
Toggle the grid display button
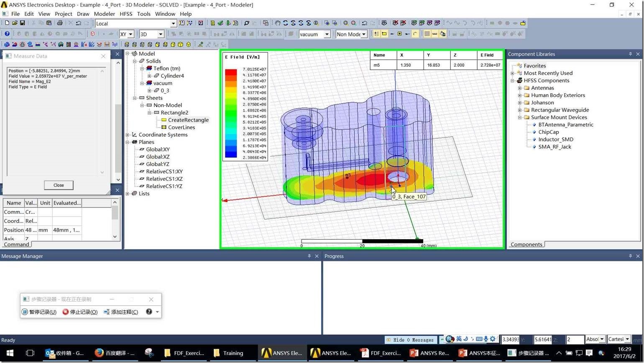click(x=427, y=34)
